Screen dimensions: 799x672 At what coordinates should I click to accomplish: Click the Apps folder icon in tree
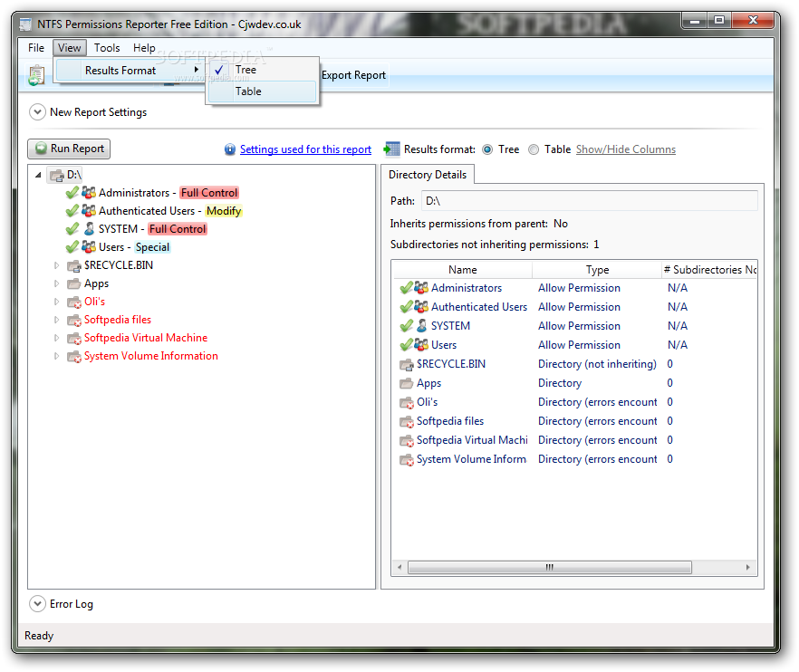pos(74,283)
